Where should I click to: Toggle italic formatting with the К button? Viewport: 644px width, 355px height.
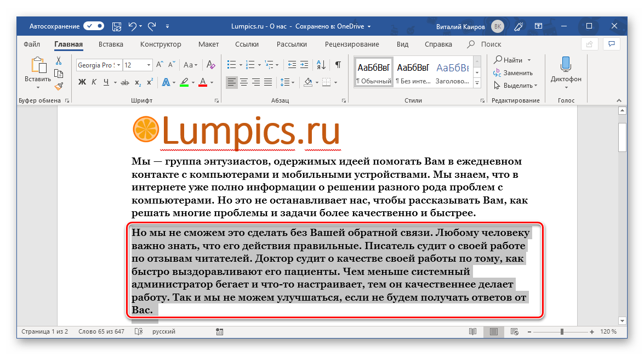[x=94, y=82]
